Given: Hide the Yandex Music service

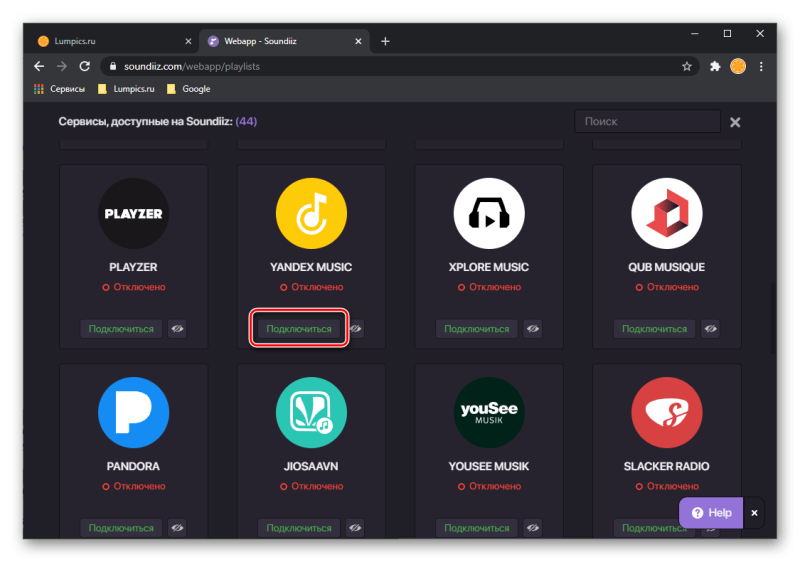Looking at the screenshot, I should pyautogui.click(x=356, y=329).
